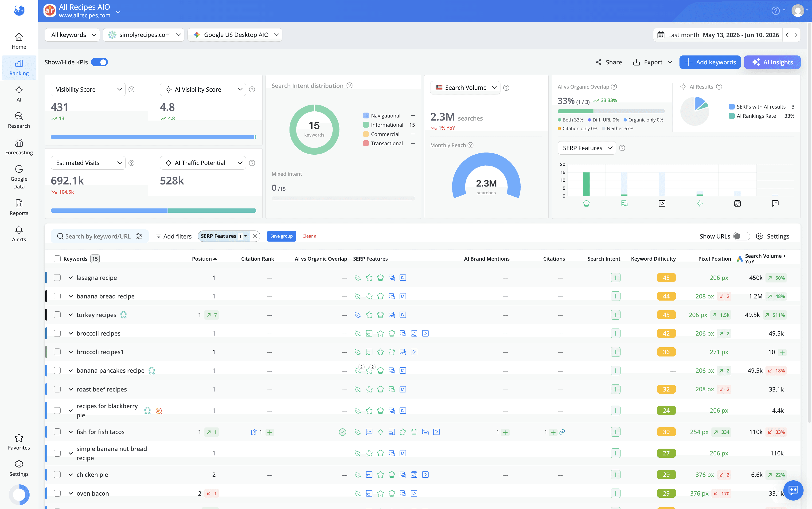Screen dimensions: 812x509
Task: Click the Add keywords button
Action: [x=710, y=62]
